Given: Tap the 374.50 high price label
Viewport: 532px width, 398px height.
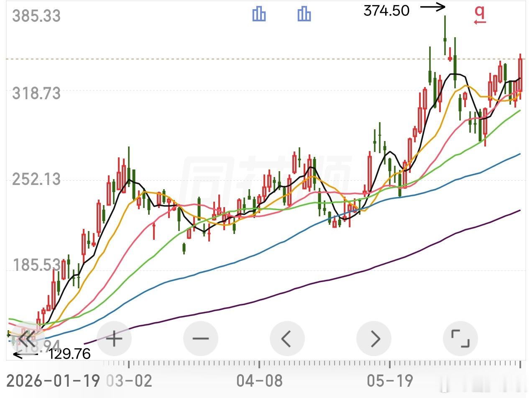Looking at the screenshot, I should [x=386, y=11].
